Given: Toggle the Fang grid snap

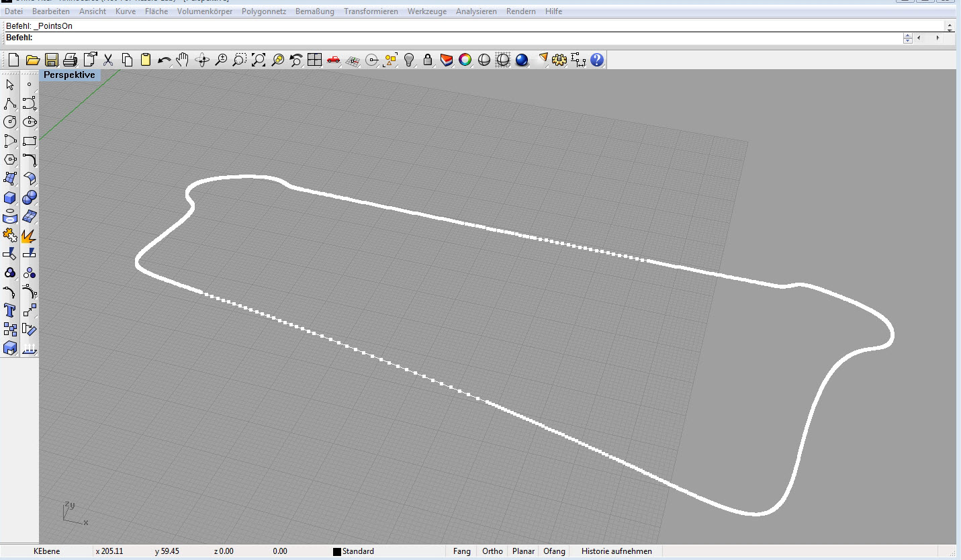Looking at the screenshot, I should 462,551.
